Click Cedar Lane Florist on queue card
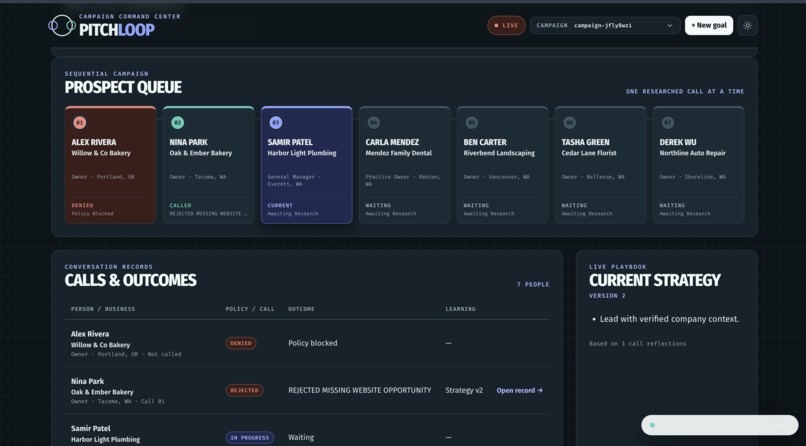The height and width of the screenshot is (446, 806). [589, 153]
